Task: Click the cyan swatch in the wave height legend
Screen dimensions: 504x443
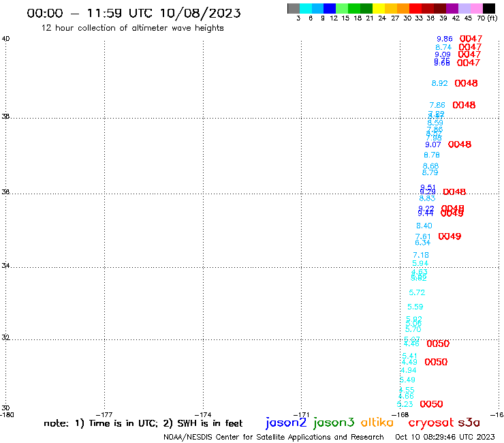Action: pyautogui.click(x=306, y=8)
